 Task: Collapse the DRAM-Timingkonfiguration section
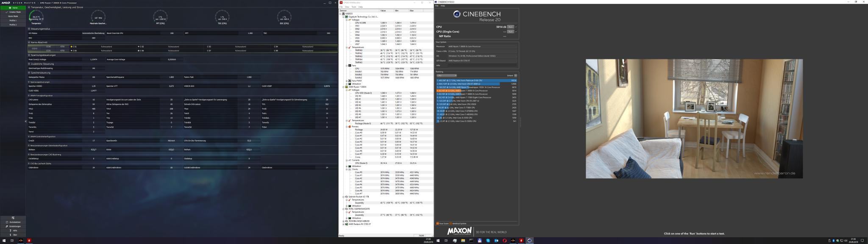click(x=29, y=96)
